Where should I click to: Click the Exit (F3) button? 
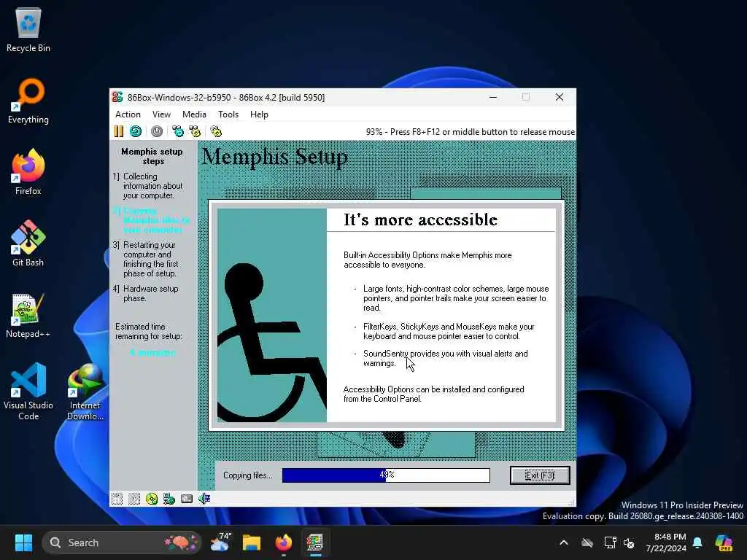tap(540, 475)
